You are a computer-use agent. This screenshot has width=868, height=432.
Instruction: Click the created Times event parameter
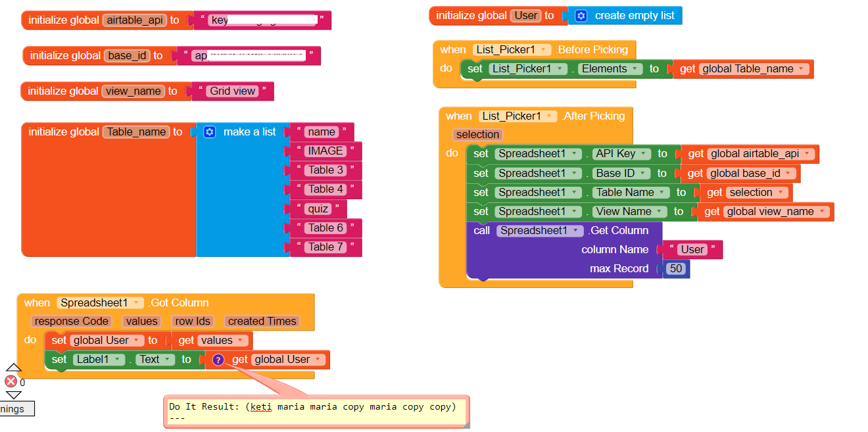pyautogui.click(x=262, y=322)
